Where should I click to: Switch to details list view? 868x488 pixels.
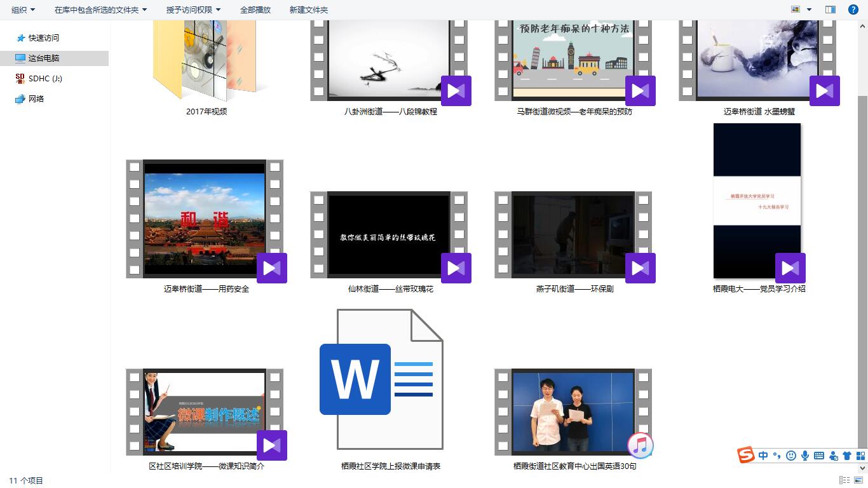click(844, 480)
